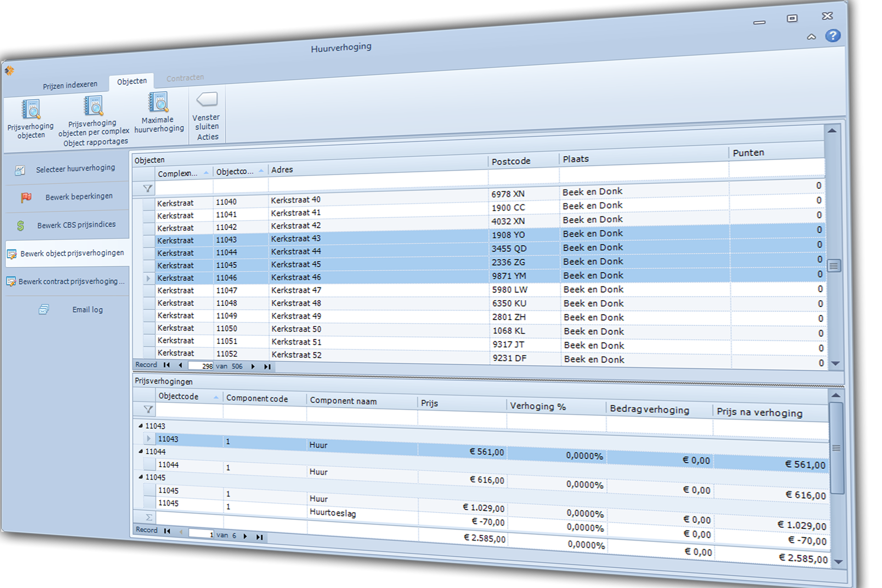Viewport: 882px width, 588px height.
Task: Open Maximale huurverhoging report
Action: (x=158, y=103)
